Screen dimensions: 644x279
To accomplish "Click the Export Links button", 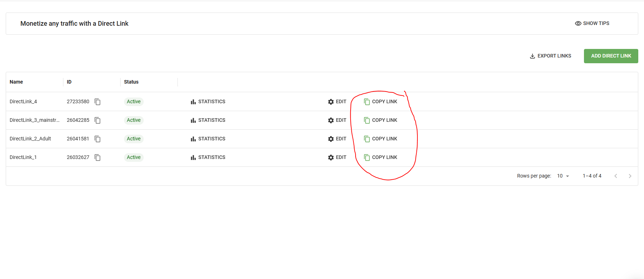I will [x=550, y=56].
